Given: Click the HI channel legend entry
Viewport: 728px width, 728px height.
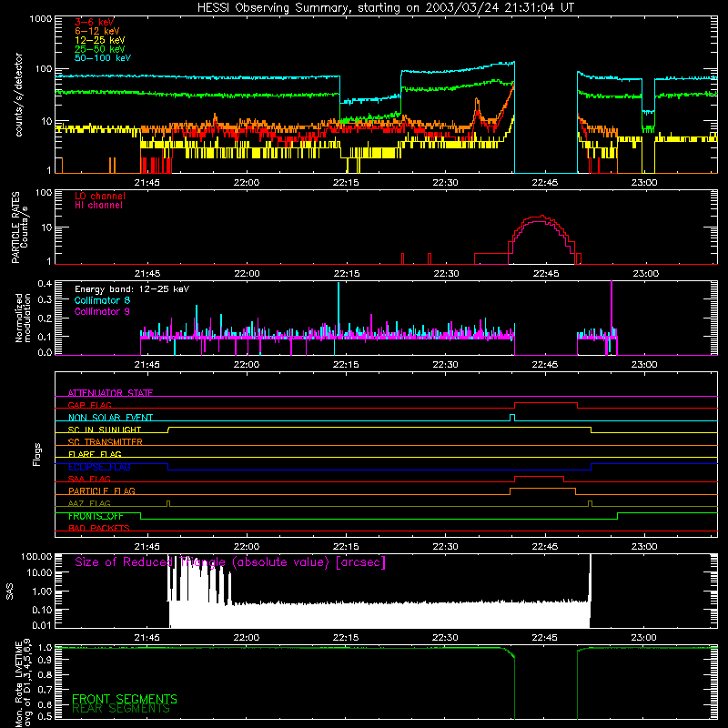Looking at the screenshot, I should point(98,206).
